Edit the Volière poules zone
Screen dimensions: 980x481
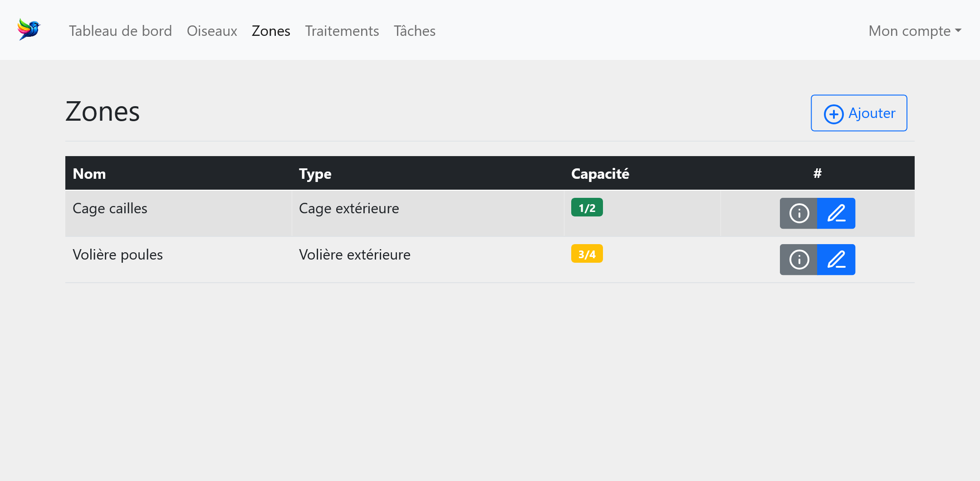click(x=836, y=260)
